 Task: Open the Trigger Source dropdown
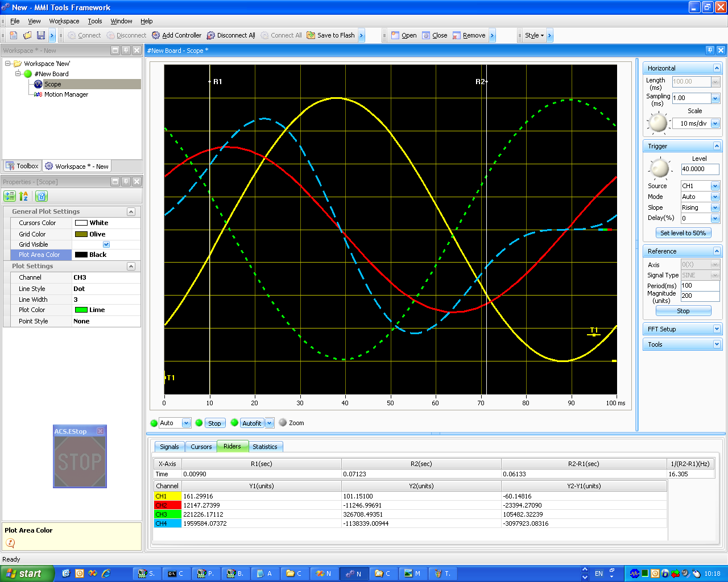point(715,186)
